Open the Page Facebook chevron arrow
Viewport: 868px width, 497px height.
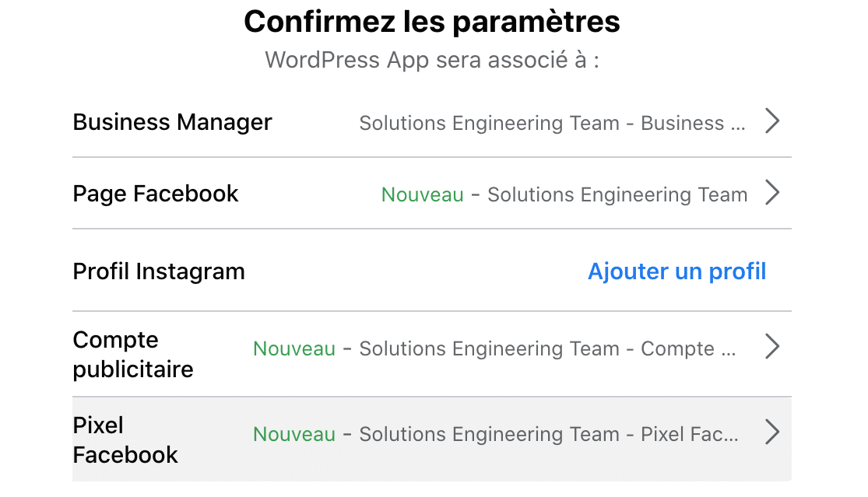(771, 193)
